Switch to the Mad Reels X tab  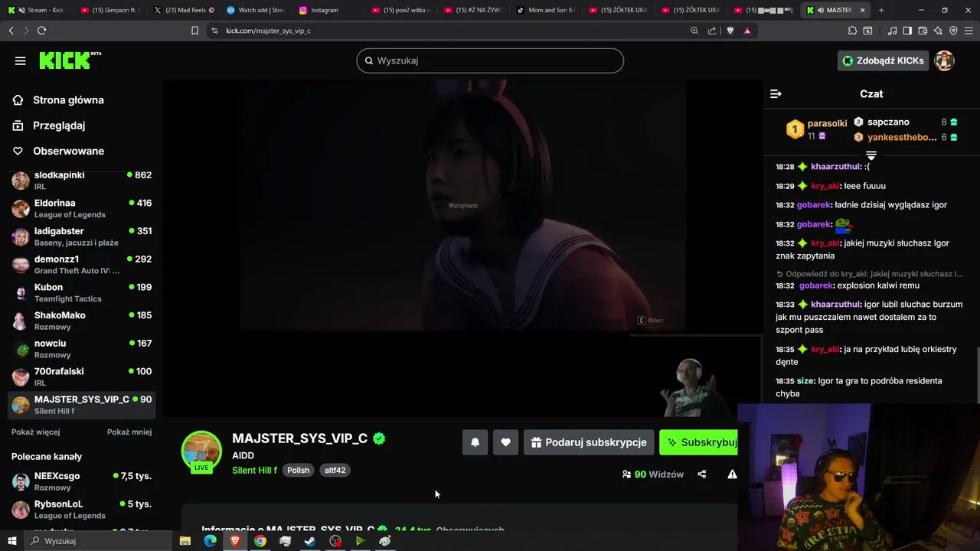184,10
